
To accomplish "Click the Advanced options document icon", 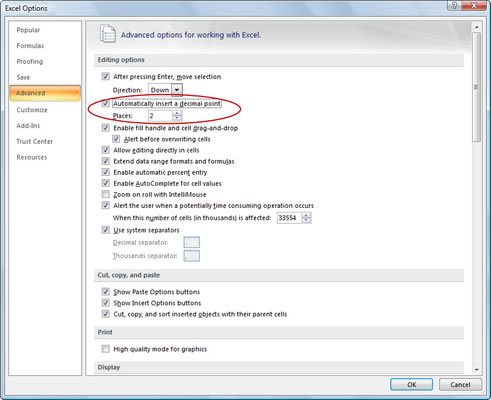I will pyautogui.click(x=108, y=34).
